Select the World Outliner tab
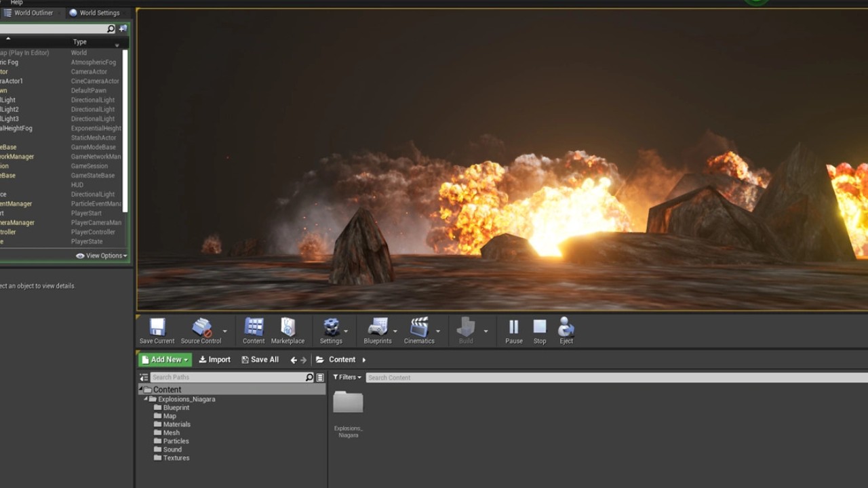The width and height of the screenshot is (868, 488). [x=33, y=13]
